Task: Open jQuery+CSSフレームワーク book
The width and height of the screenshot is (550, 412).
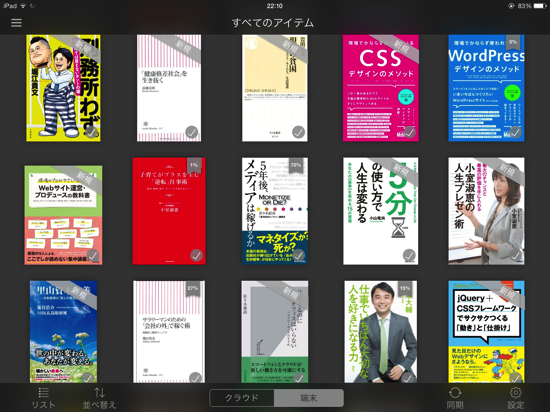Action: pos(487,332)
